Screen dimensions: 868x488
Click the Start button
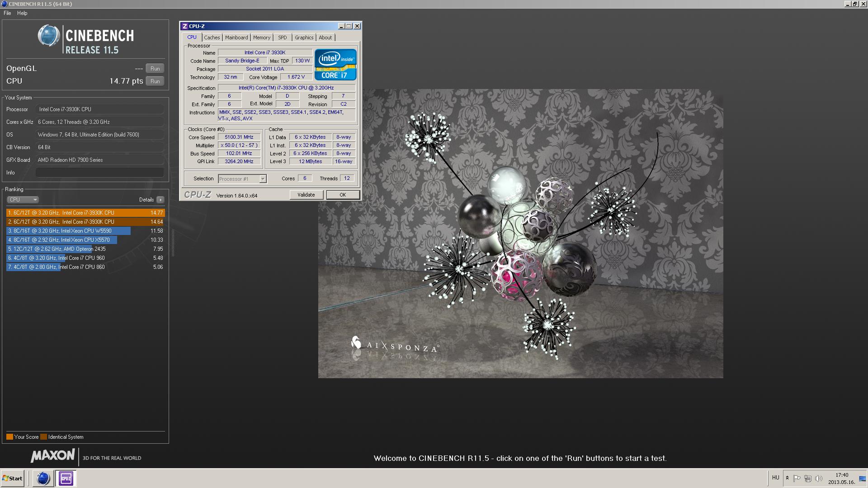(x=12, y=478)
